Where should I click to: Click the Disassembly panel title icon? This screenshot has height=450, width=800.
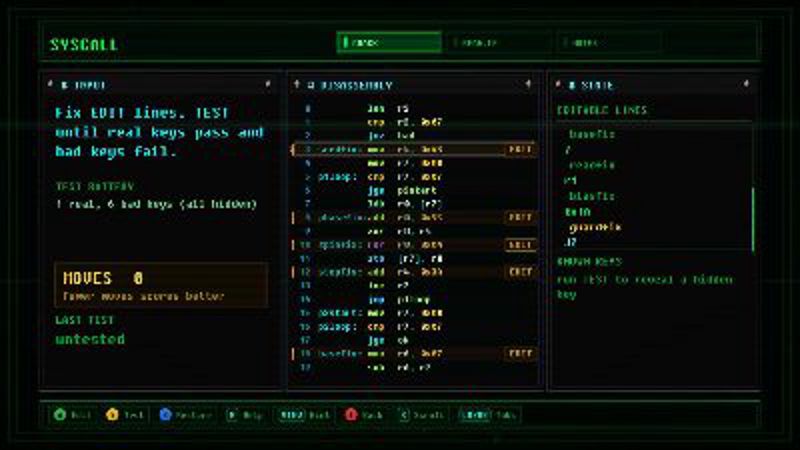click(x=311, y=85)
